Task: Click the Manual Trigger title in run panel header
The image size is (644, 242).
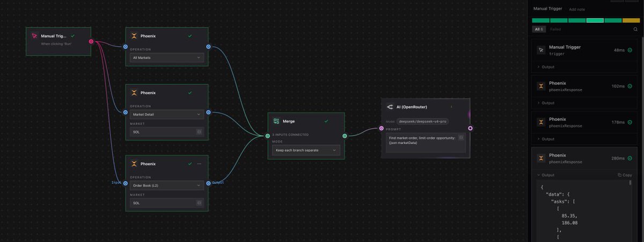Action: point(548,9)
